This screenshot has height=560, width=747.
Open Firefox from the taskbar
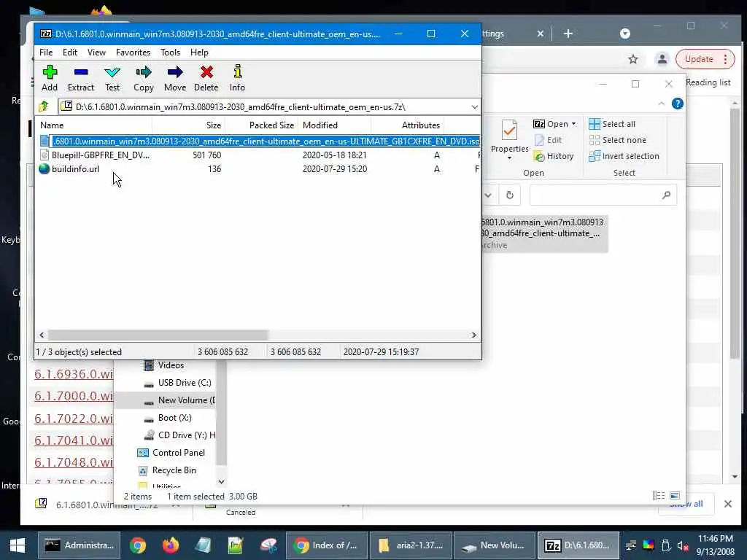170,545
